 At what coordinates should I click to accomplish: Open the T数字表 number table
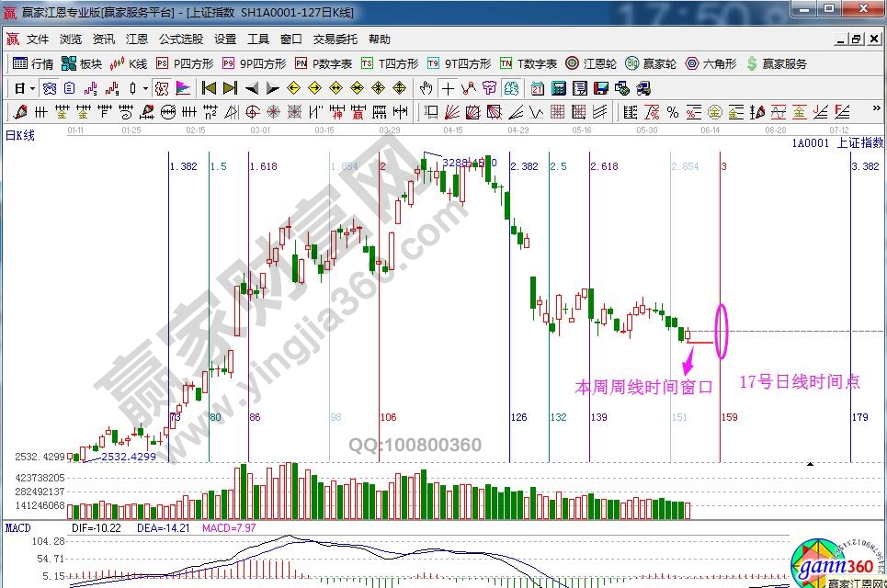529,63
